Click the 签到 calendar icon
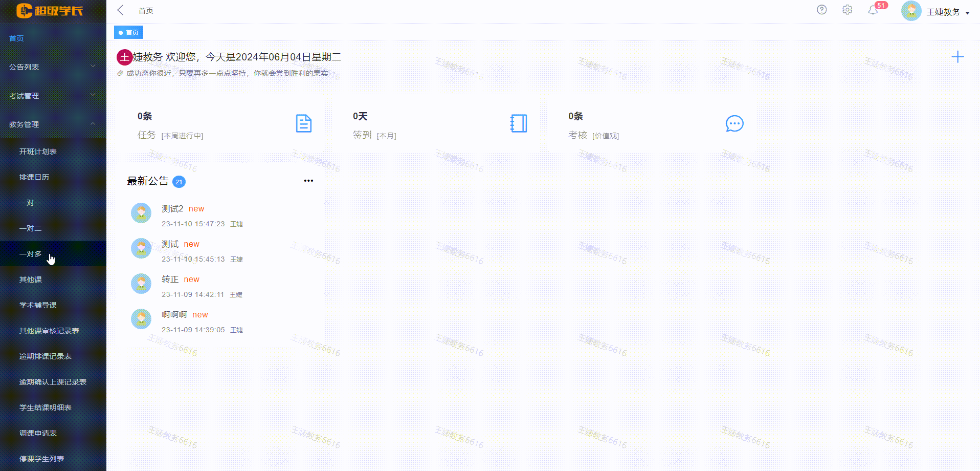Screen dimensions: 980x471 tap(519, 123)
